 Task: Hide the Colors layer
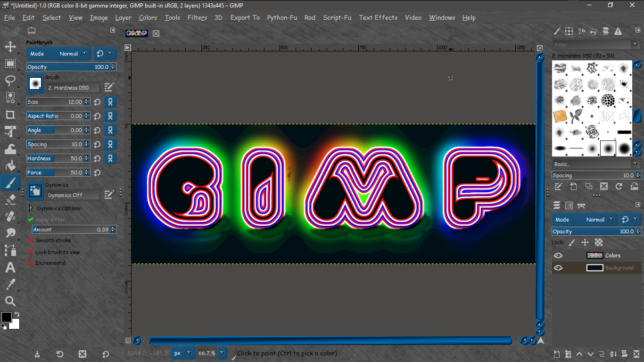tap(558, 255)
